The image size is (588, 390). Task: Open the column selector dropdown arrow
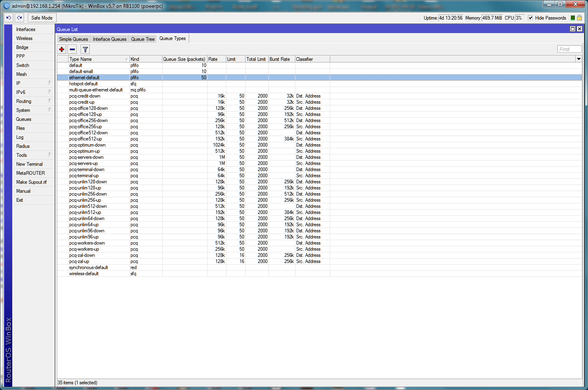[579, 59]
